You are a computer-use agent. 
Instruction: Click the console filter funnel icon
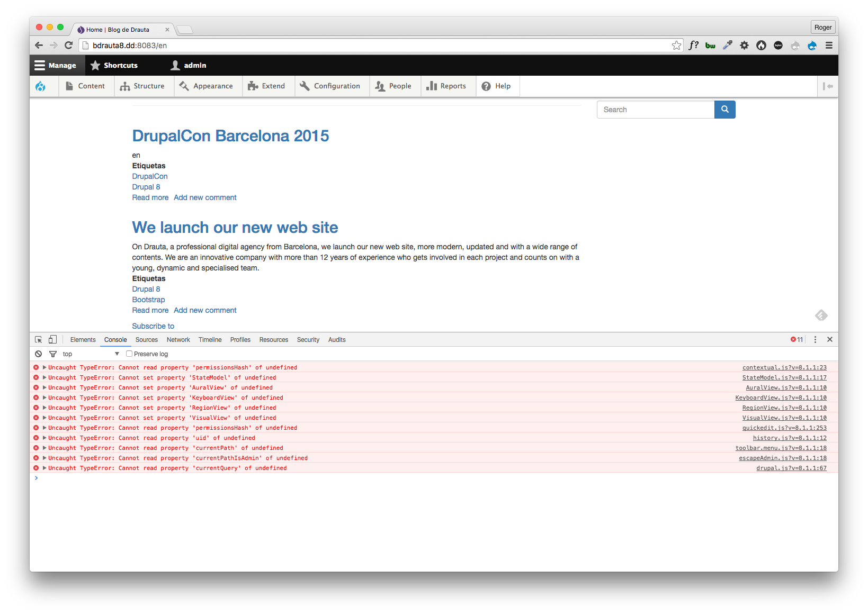[x=53, y=354]
